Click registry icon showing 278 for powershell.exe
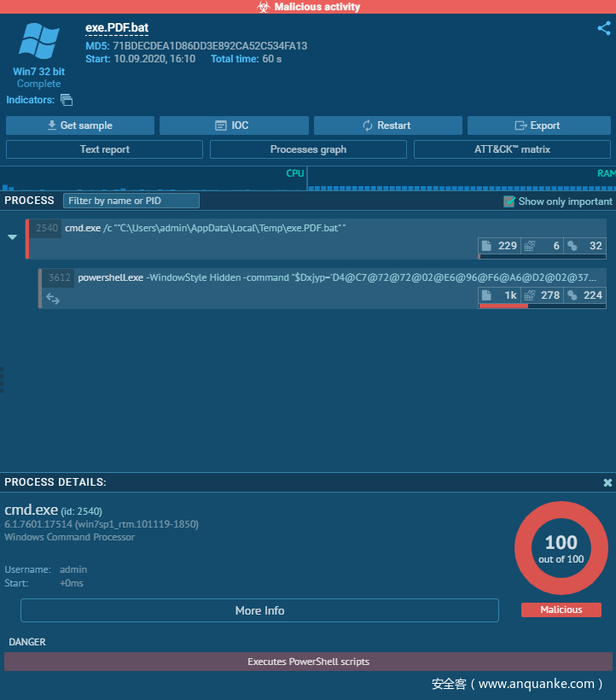 click(530, 295)
